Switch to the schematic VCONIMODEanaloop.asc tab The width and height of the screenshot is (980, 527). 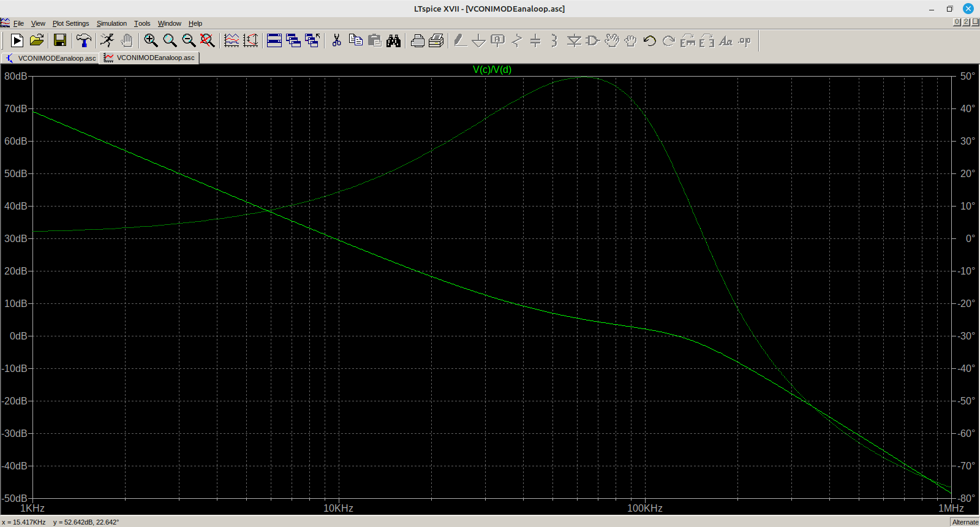(50, 58)
